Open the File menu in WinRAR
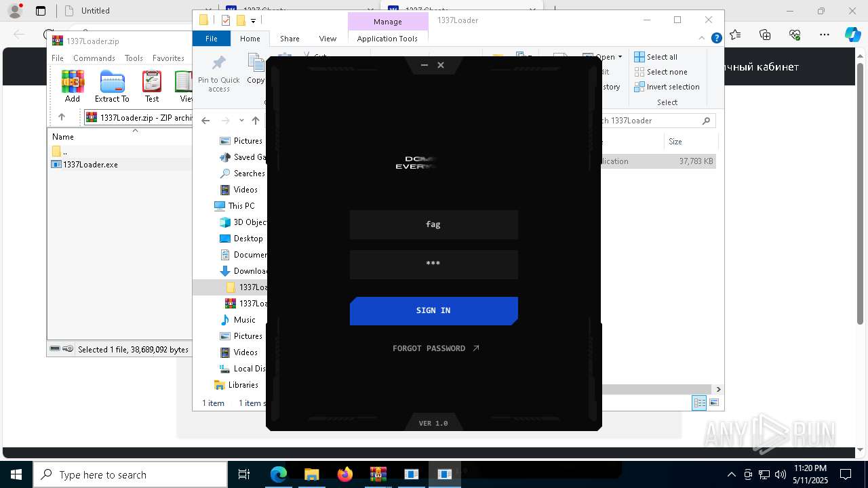Screen dimensions: 868x488 58,58
